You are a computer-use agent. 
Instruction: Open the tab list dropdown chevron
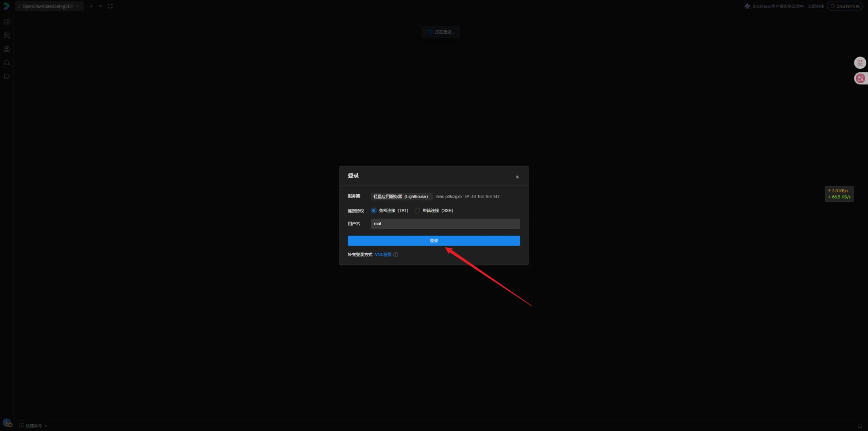click(x=100, y=6)
